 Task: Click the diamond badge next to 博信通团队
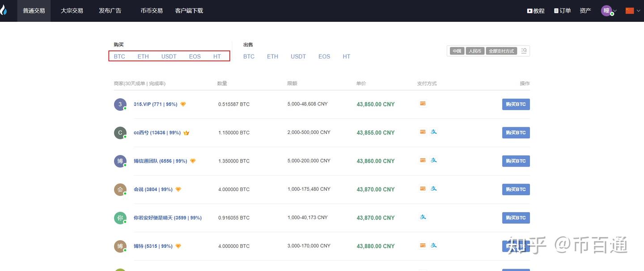click(x=193, y=161)
